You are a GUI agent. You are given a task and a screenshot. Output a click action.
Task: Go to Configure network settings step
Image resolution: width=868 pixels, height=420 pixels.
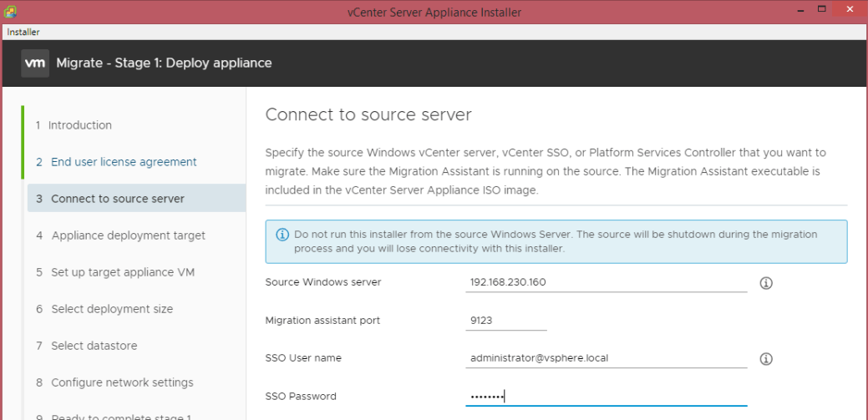pyautogui.click(x=122, y=382)
